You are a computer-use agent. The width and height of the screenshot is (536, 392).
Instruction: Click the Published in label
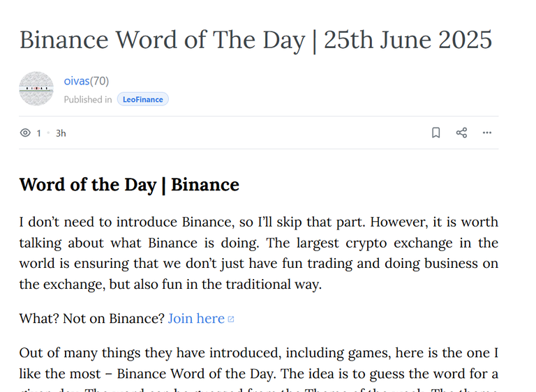[88, 100]
